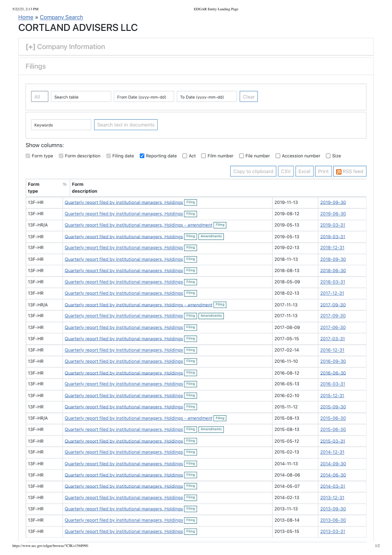Viewport: 392px width, 555px height.
Task: Click the Keywords text field
Action: point(61,125)
